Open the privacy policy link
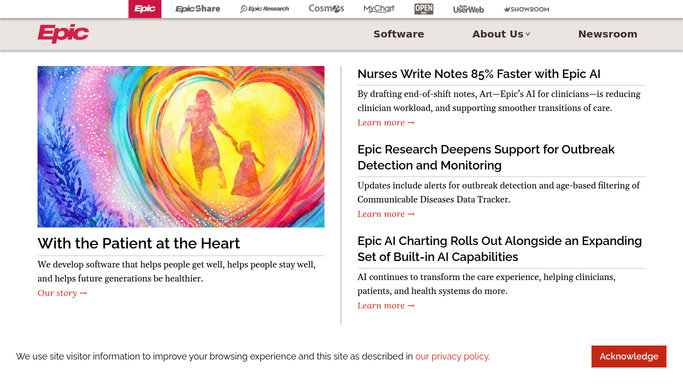Image resolution: width=683 pixels, height=384 pixels. click(x=452, y=356)
